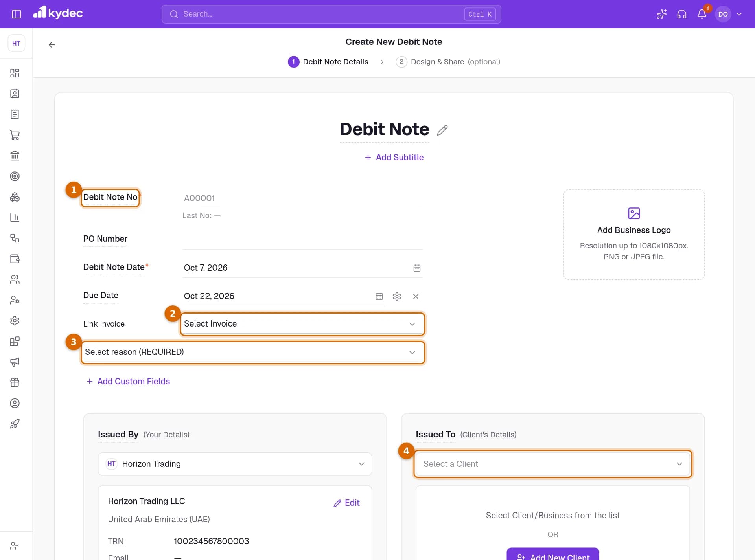This screenshot has height=560, width=755.
Task: Open the target goals icon in sidebar
Action: click(15, 176)
